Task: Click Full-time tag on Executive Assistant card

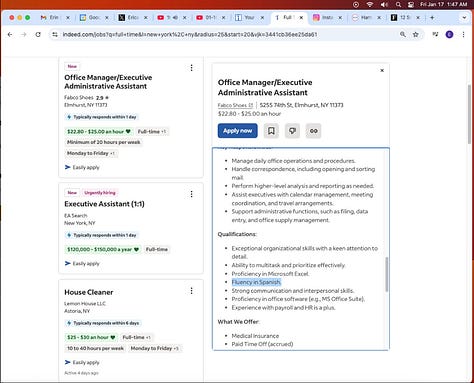Action: click(157, 249)
